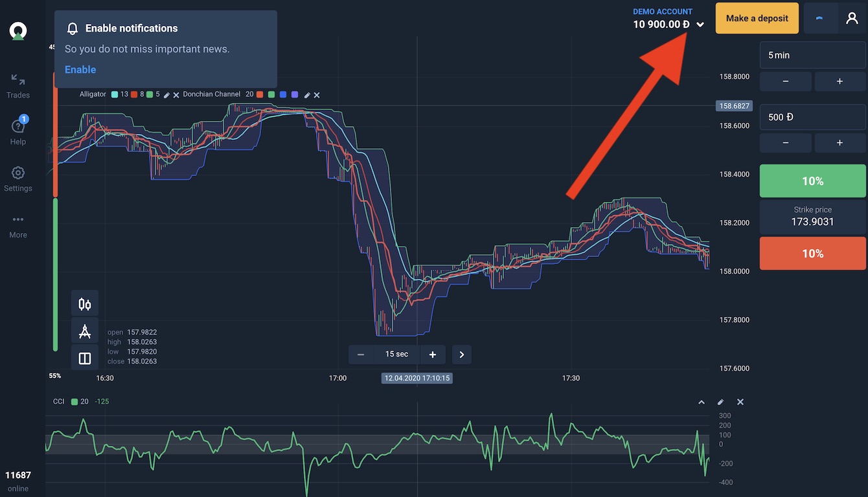
Task: Close the CCI indicator panel
Action: click(740, 402)
